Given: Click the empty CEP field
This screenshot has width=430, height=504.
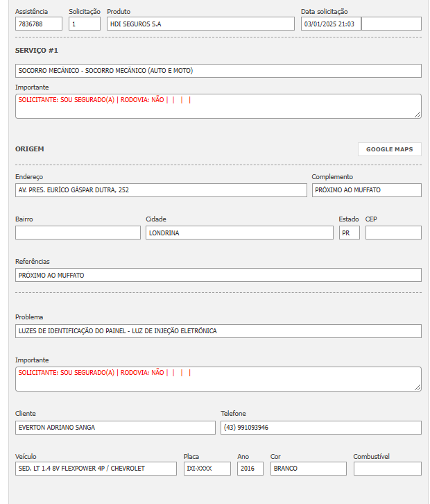Looking at the screenshot, I should [x=393, y=233].
